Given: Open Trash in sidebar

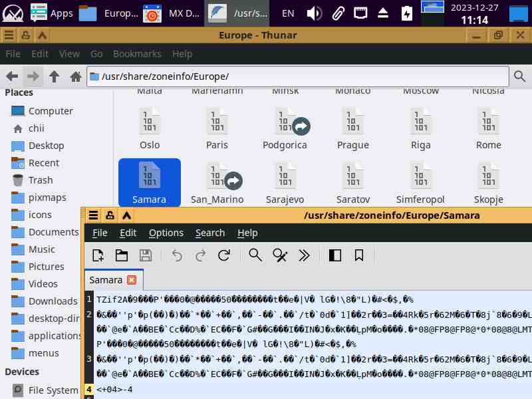Looking at the screenshot, I should click(32, 180).
